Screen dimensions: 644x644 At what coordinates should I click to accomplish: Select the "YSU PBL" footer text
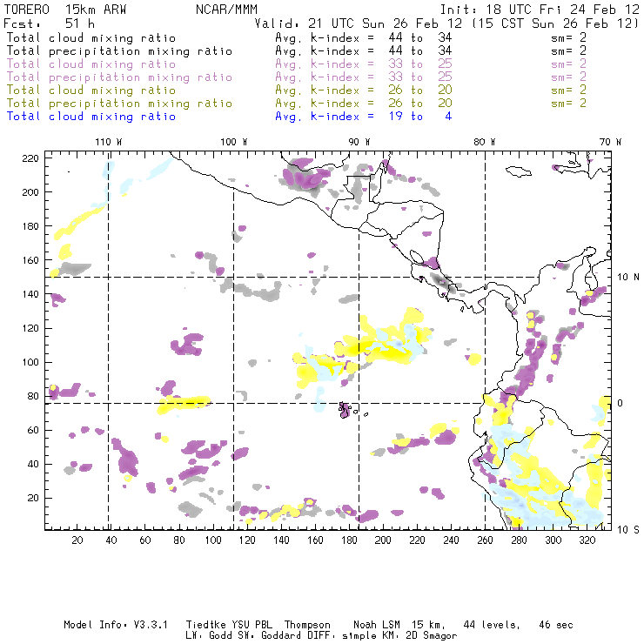pos(252,625)
